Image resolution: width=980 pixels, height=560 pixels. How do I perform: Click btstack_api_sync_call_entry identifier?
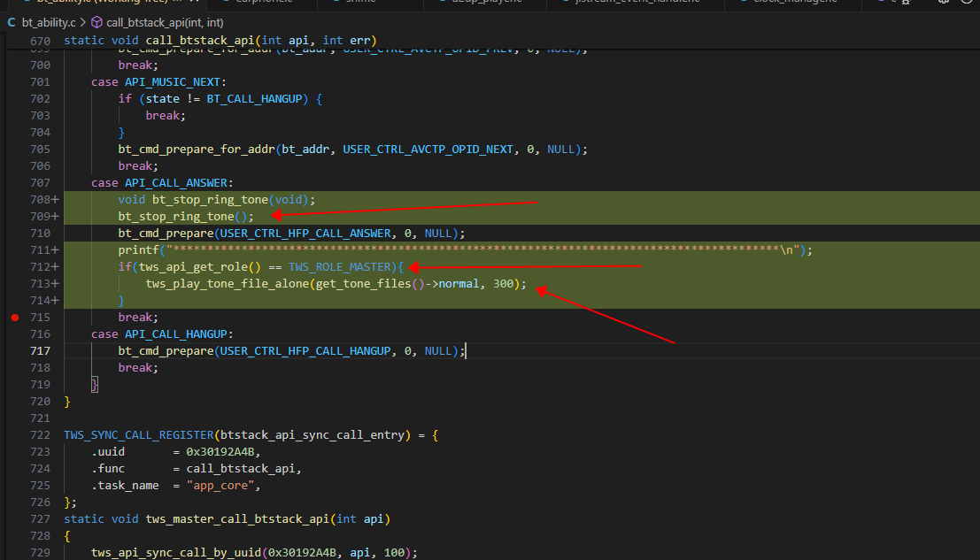click(313, 435)
